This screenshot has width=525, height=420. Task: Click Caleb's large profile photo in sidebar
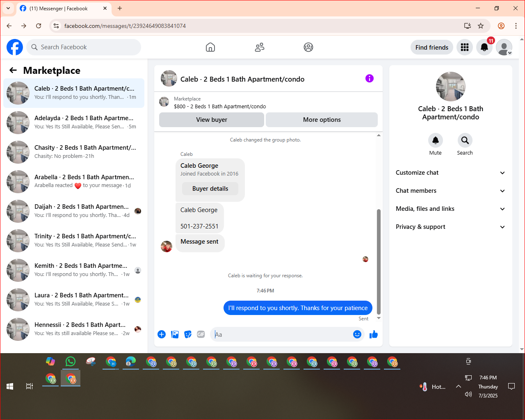(451, 87)
